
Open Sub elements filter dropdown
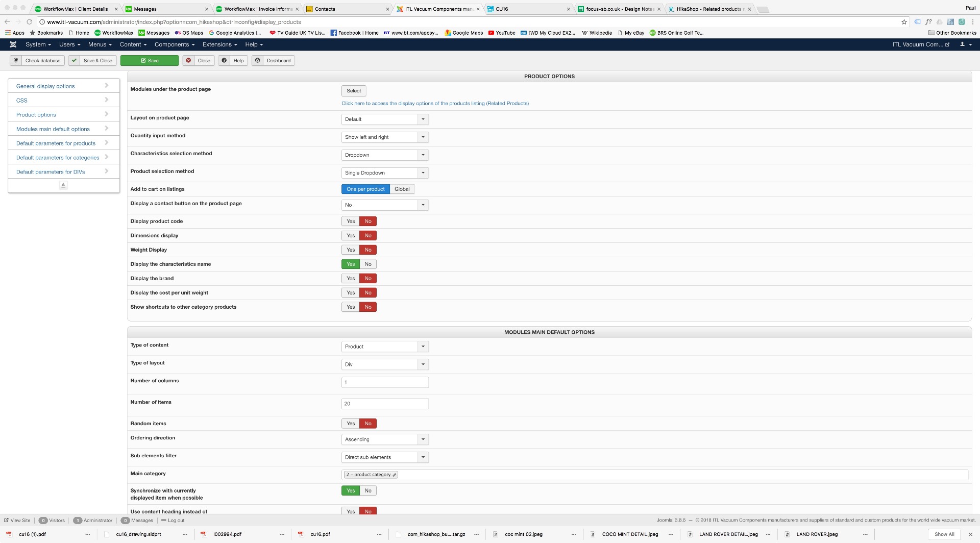(x=385, y=457)
